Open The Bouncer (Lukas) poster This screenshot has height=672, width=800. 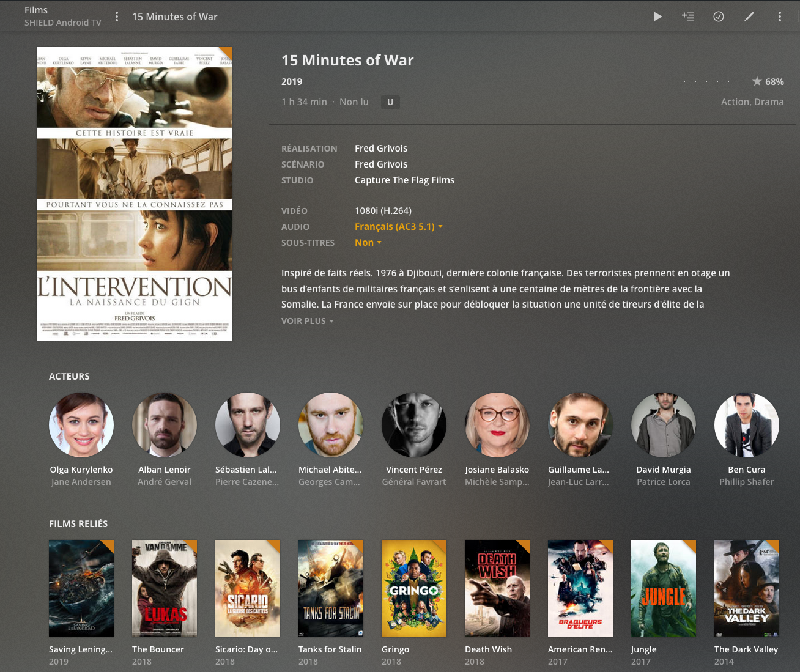point(165,588)
